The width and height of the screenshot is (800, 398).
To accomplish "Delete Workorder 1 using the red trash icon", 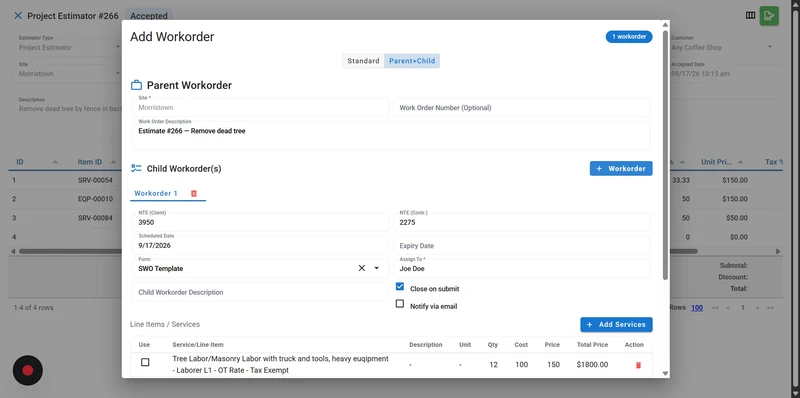I will point(194,193).
